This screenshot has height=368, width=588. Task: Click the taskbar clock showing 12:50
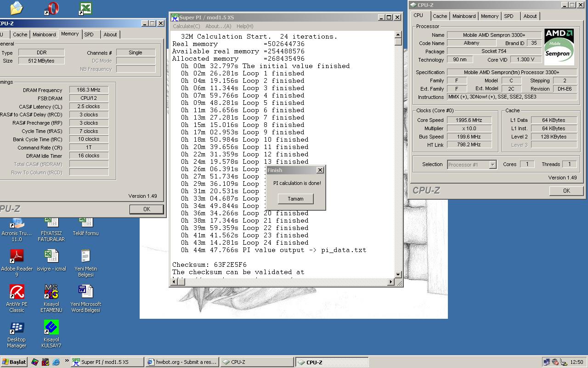coord(577,362)
